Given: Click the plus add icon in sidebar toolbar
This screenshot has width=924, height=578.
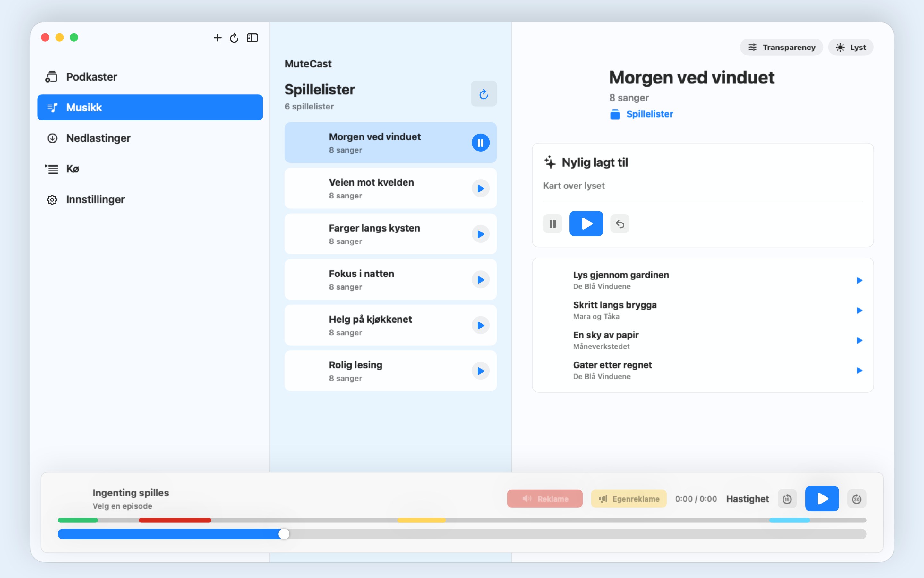Looking at the screenshot, I should (217, 38).
